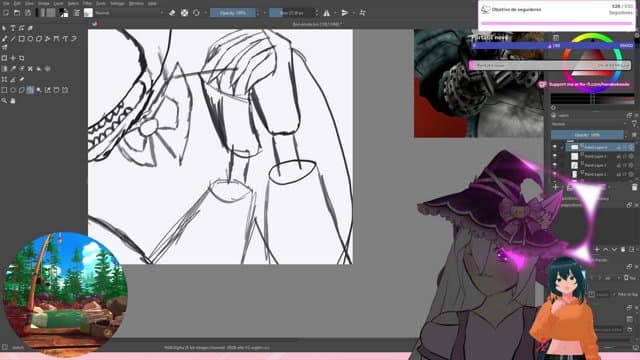This screenshot has height=360, width=640.
Task: Open the layer filter funnel icon
Action: pos(634,124)
